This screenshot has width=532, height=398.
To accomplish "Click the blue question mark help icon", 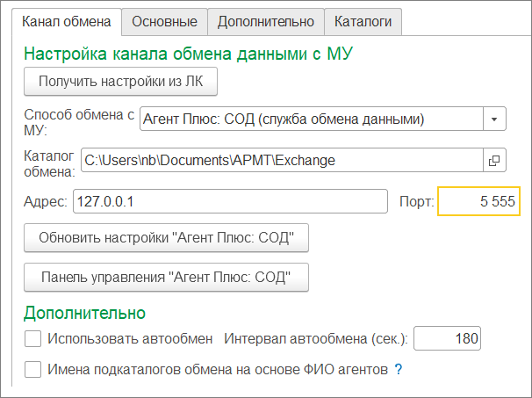I will pyautogui.click(x=398, y=370).
